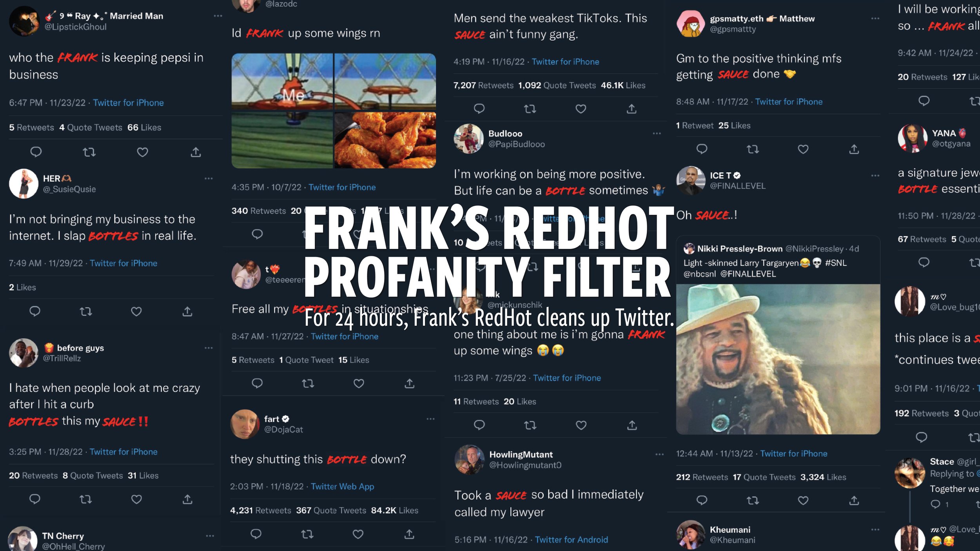The height and width of the screenshot is (551, 980).
Task: Open more options on ICE T tweet
Action: (x=875, y=176)
